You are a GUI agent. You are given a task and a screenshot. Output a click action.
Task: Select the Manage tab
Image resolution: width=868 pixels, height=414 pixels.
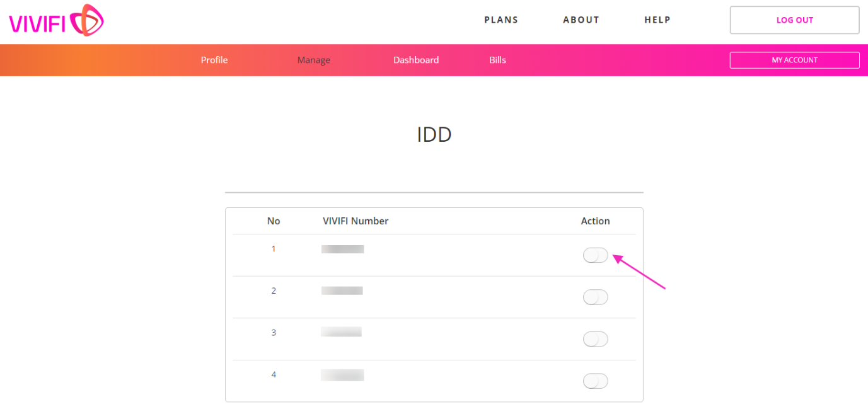click(x=314, y=60)
